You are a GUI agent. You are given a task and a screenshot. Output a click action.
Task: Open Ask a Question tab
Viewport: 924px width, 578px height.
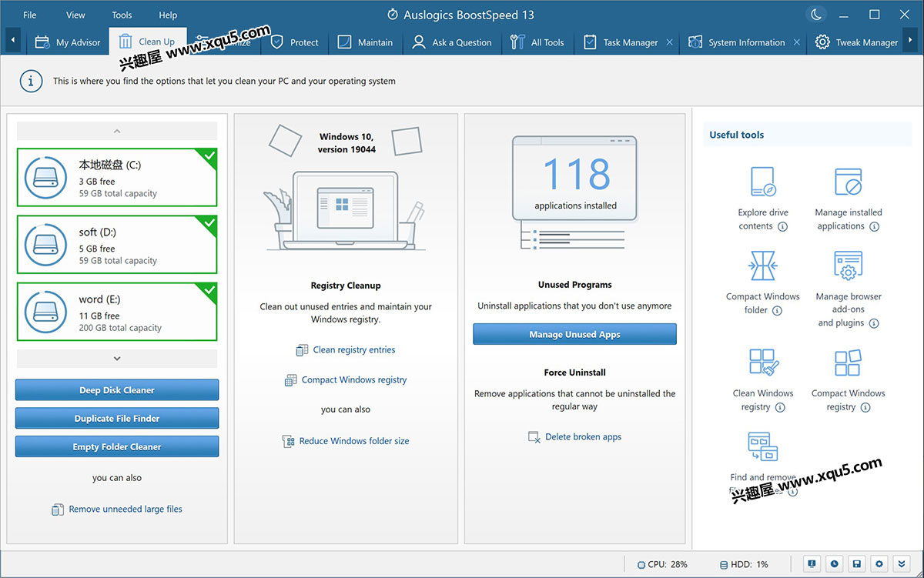[452, 42]
